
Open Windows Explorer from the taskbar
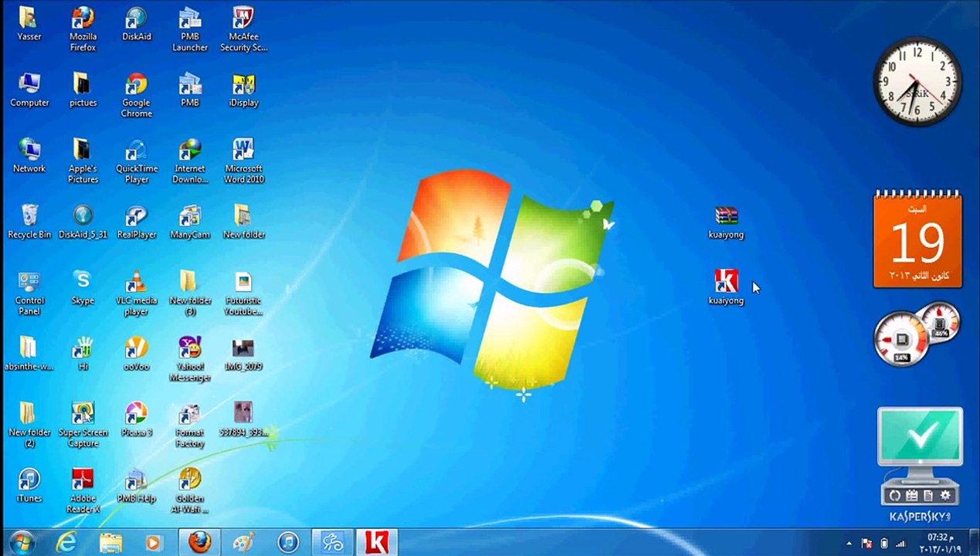click(x=110, y=542)
